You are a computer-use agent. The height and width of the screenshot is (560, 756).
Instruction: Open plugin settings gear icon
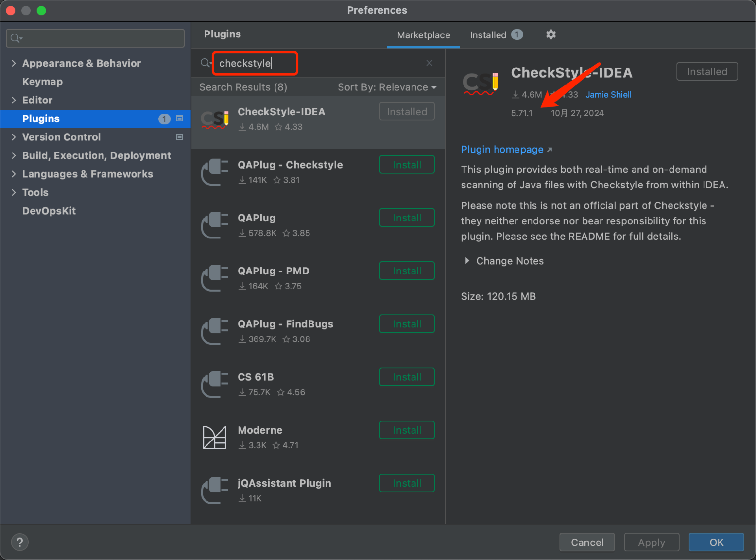tap(551, 35)
